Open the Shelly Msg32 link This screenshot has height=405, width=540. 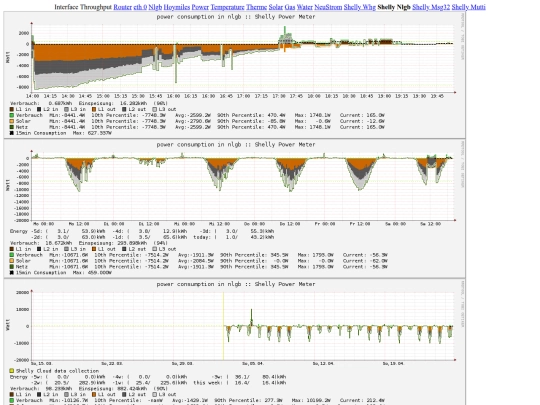[x=431, y=7]
